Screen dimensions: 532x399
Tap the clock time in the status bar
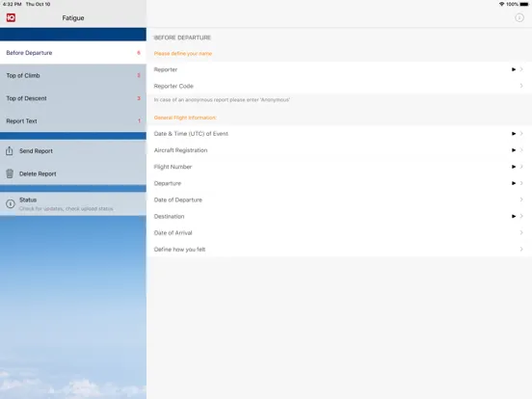(12, 4)
